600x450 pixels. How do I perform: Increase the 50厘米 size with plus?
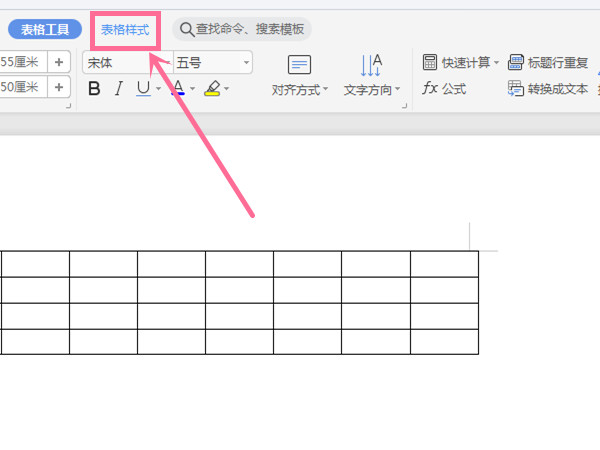click(x=59, y=87)
